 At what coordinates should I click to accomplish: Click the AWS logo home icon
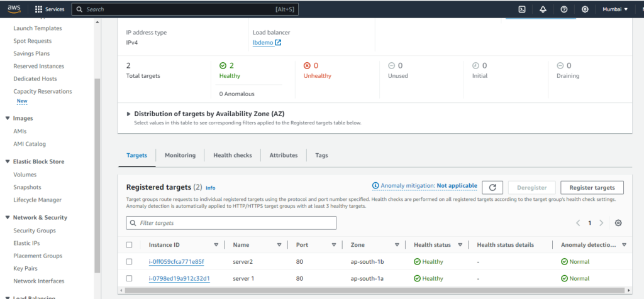(14, 9)
